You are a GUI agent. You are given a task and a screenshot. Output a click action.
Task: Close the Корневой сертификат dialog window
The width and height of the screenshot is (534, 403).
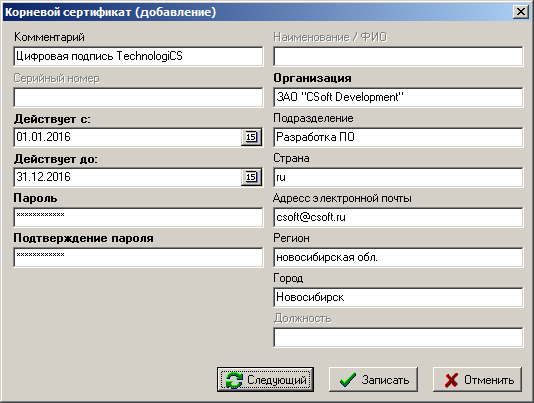click(x=521, y=12)
